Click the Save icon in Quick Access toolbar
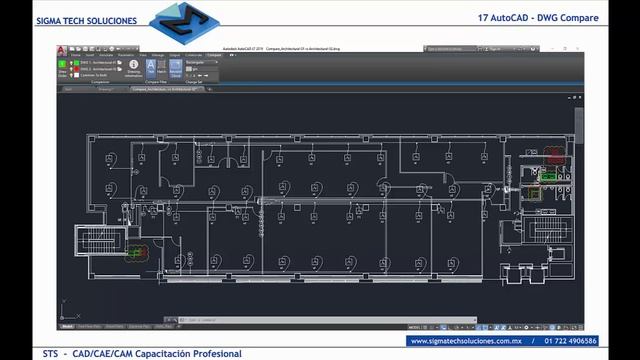640x360 pixels. click(x=85, y=49)
